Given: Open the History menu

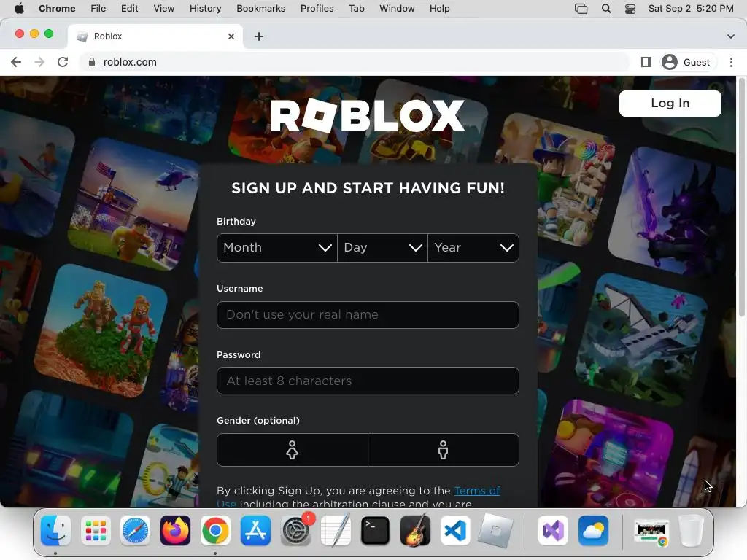Looking at the screenshot, I should click(x=205, y=9).
